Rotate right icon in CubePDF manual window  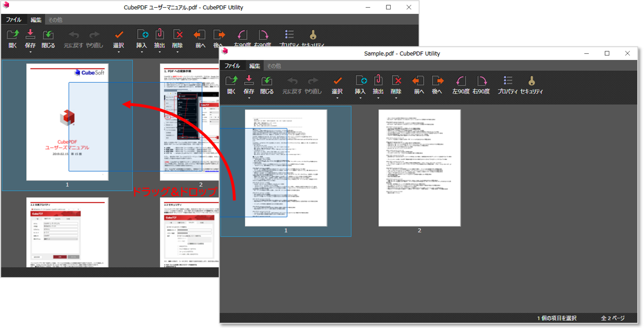(x=263, y=35)
